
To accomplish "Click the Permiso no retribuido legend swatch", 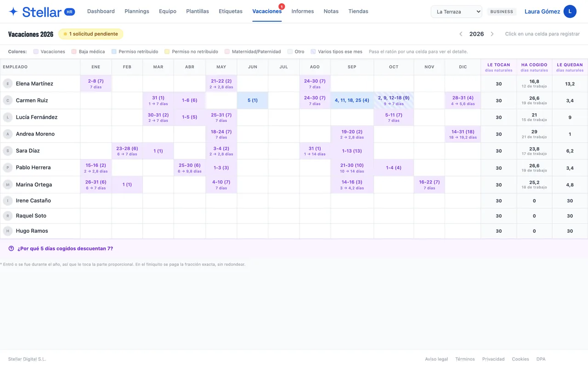I will tap(167, 52).
